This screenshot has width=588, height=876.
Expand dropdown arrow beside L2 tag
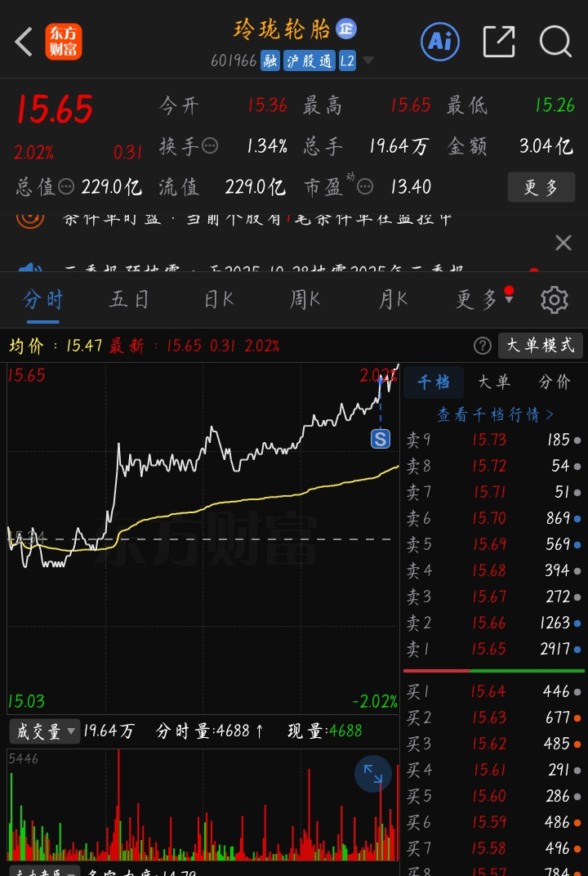(x=368, y=60)
